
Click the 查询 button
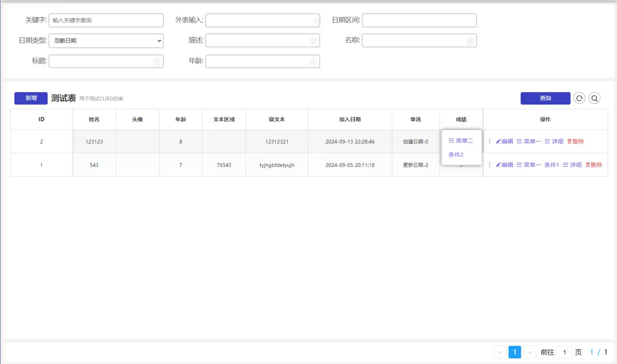(x=545, y=98)
